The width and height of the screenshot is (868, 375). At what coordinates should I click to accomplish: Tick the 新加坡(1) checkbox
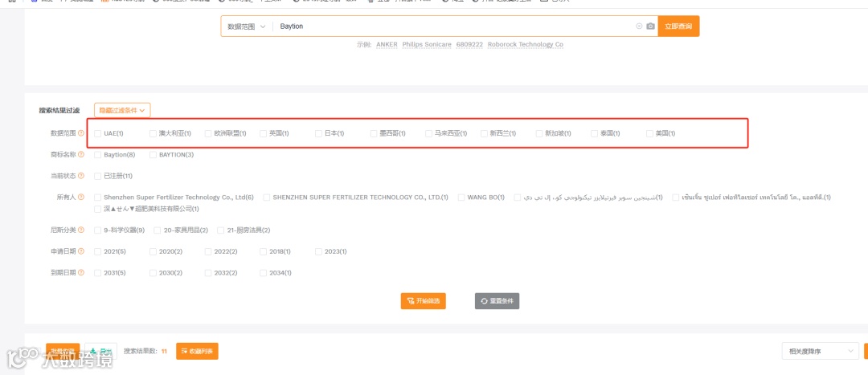point(540,133)
